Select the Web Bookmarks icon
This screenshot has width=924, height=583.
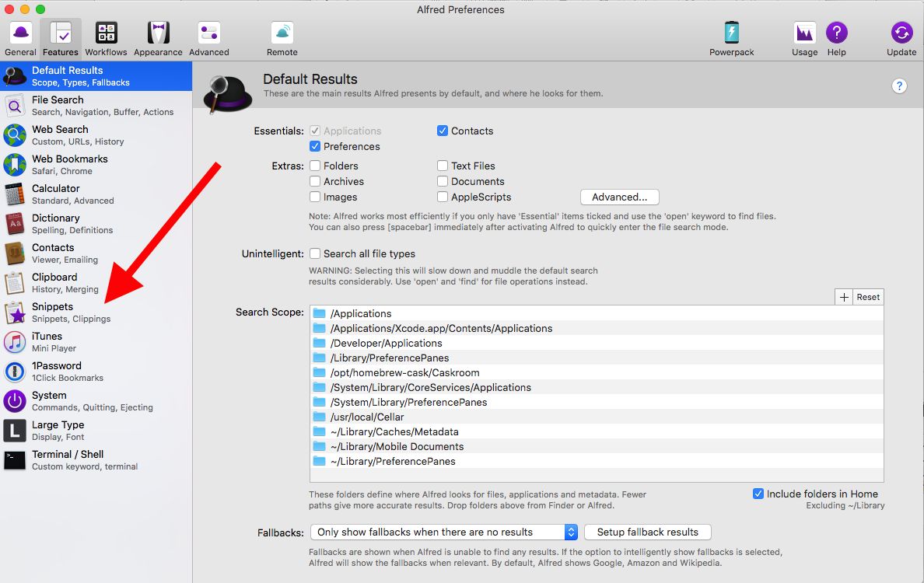[x=15, y=165]
